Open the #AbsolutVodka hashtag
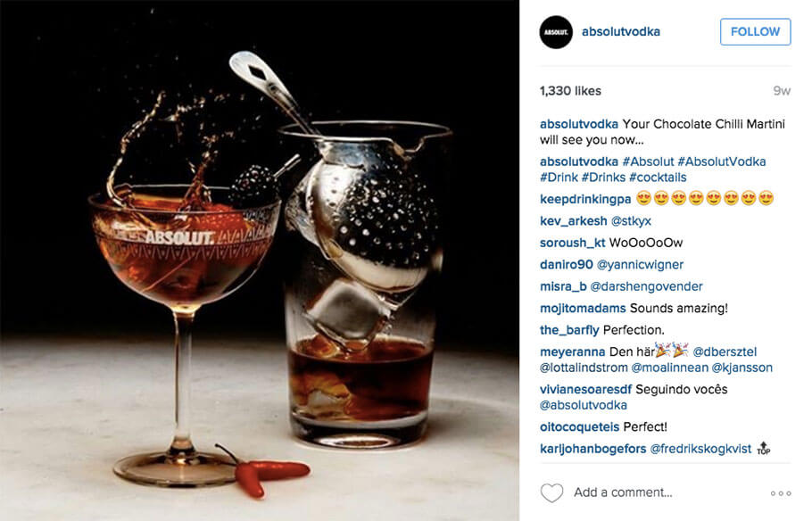Screen dimensions: 812x521 coord(721,161)
